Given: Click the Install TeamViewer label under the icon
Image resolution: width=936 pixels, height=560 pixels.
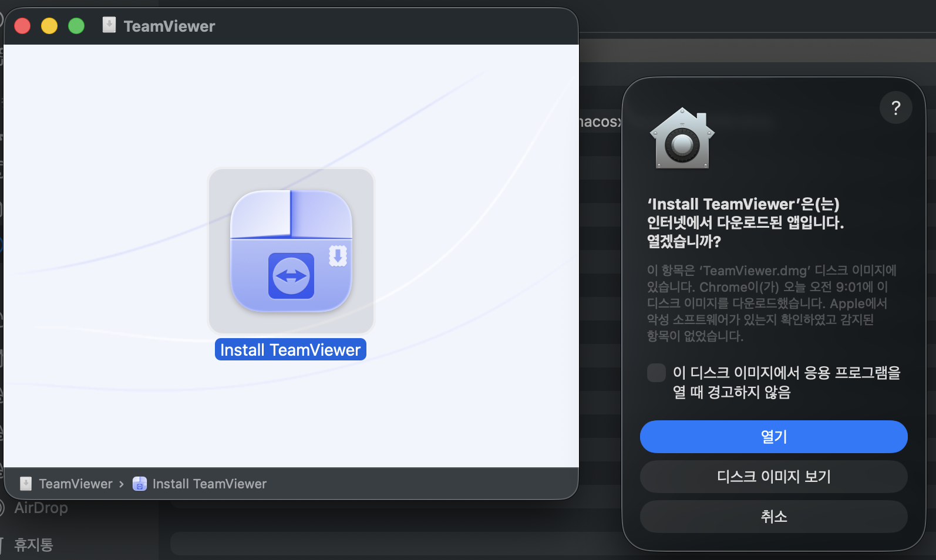Looking at the screenshot, I should (x=291, y=350).
